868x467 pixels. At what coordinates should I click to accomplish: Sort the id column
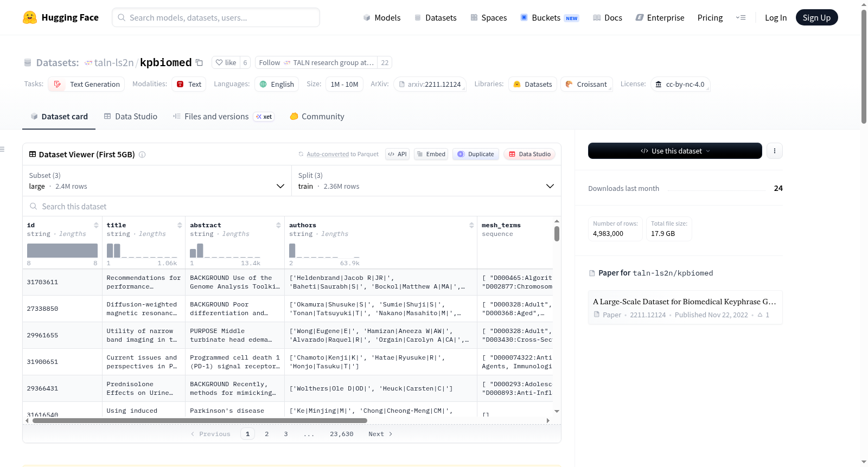tap(96, 225)
